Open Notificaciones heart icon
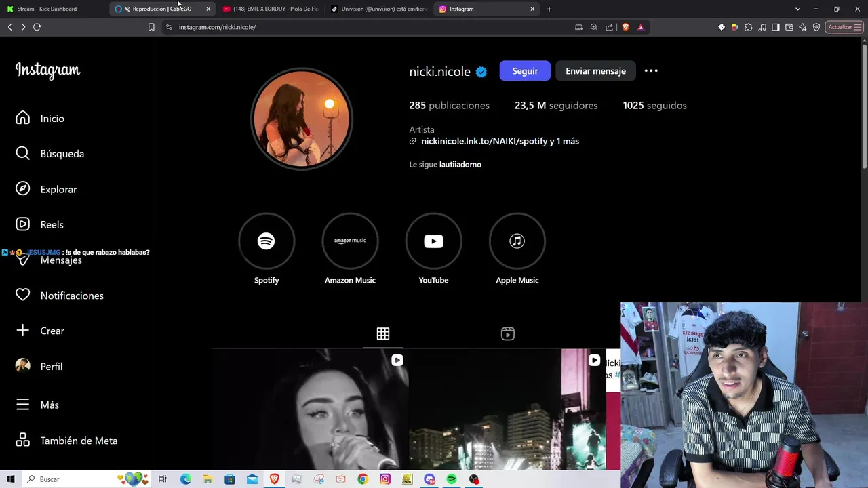This screenshot has width=868, height=488. pos(23,295)
